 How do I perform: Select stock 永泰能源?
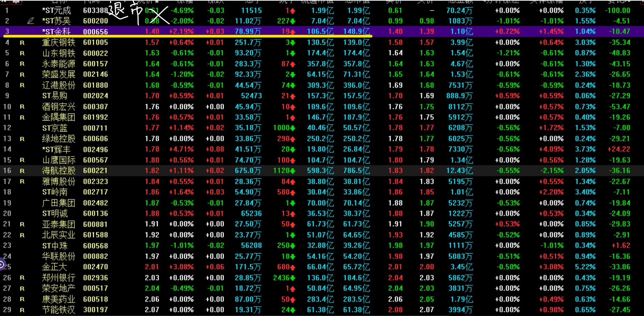59,64
